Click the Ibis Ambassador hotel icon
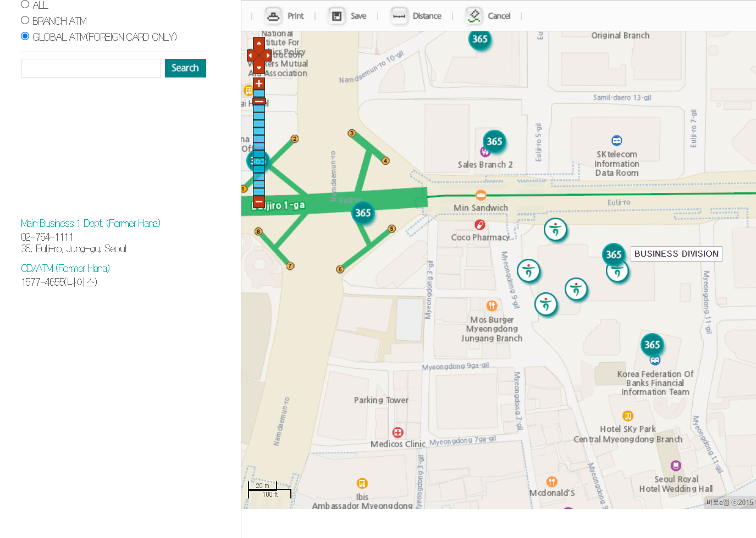Viewport: 756px width, 538px height. (x=362, y=484)
